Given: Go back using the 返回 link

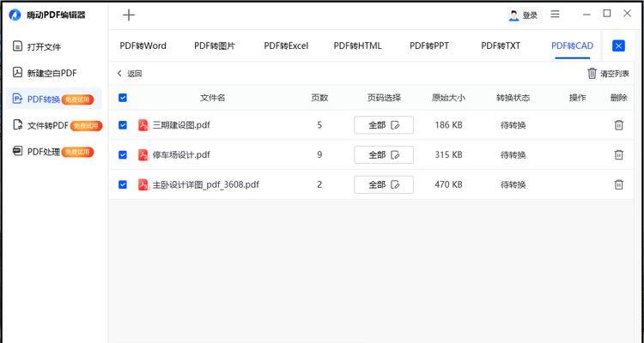Looking at the screenshot, I should [130, 74].
